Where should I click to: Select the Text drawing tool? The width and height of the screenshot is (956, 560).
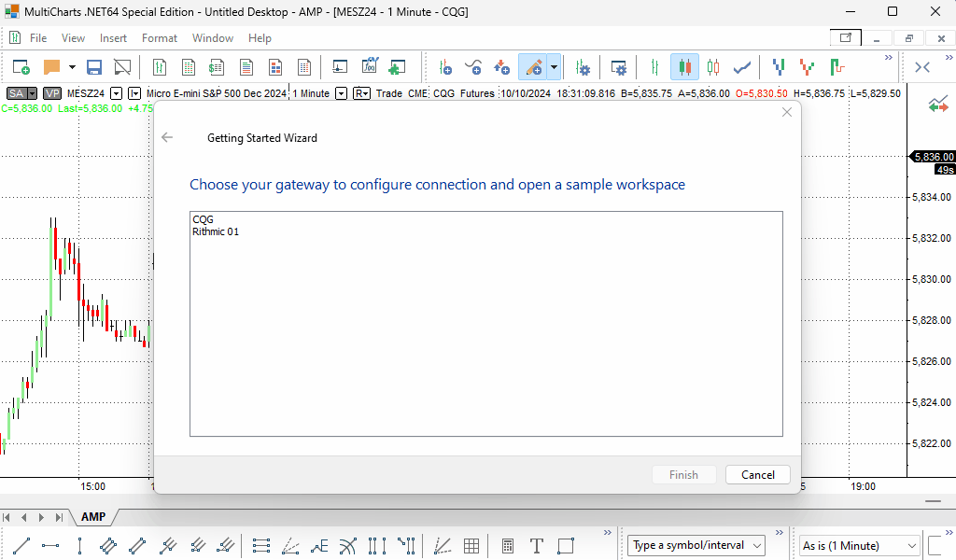click(x=537, y=545)
